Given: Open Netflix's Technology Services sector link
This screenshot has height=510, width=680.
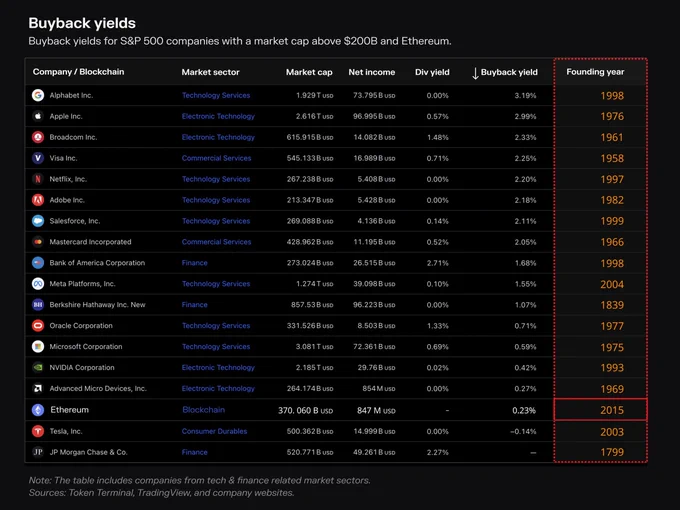Looking at the screenshot, I should pos(216,179).
